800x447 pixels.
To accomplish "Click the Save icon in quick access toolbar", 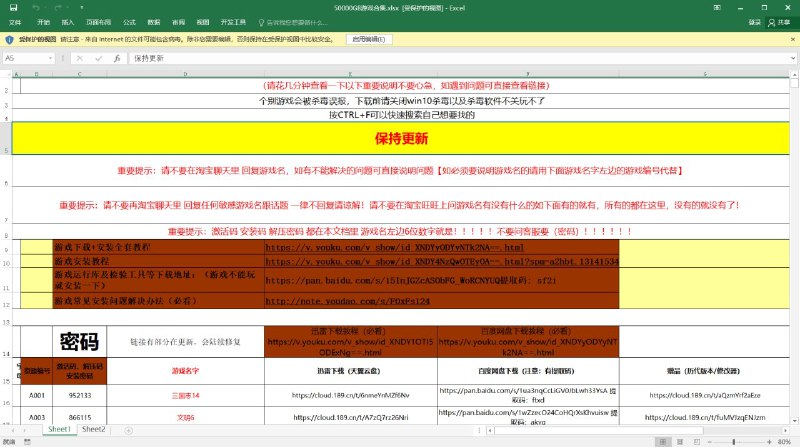I will (x=14, y=8).
